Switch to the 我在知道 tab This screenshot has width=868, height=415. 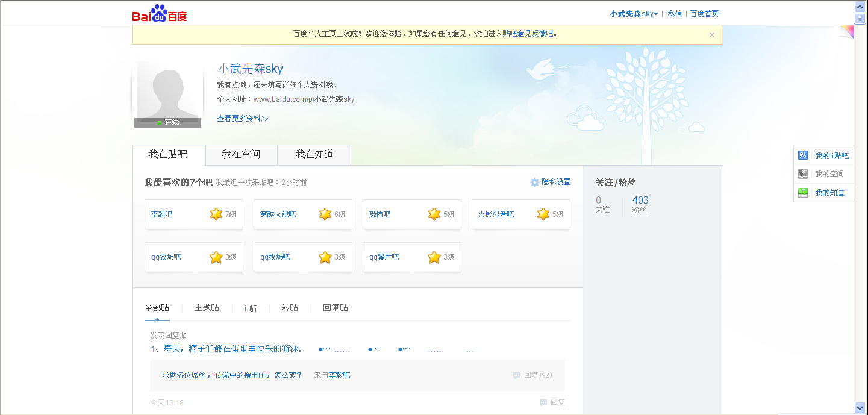[x=314, y=154]
